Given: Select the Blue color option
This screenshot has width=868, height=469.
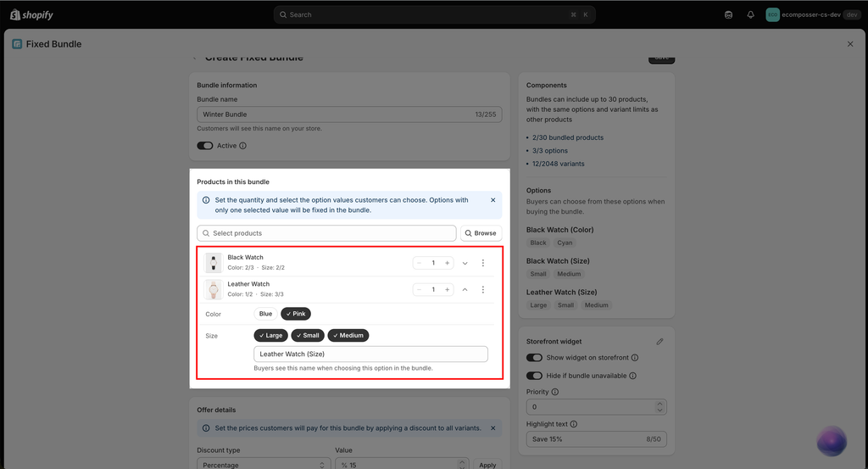Looking at the screenshot, I should coord(265,314).
